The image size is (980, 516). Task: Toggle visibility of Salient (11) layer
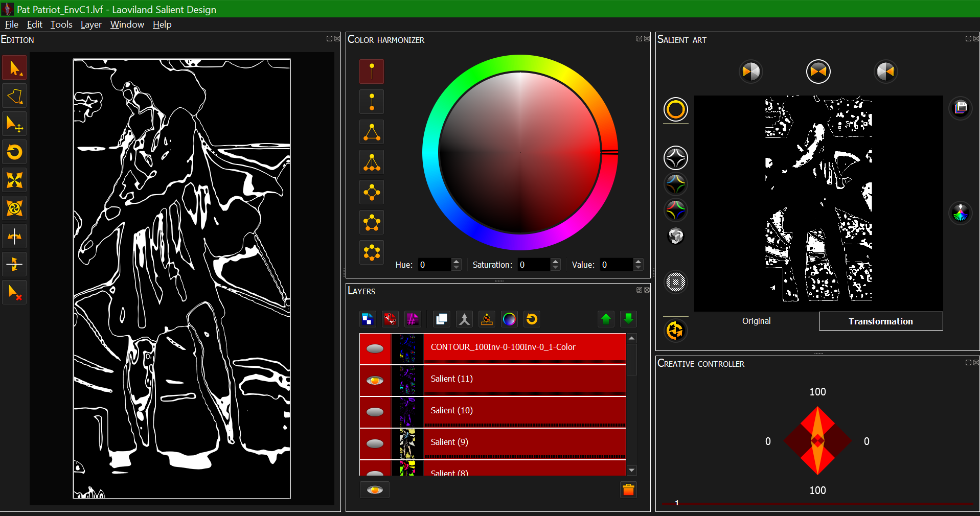point(375,381)
